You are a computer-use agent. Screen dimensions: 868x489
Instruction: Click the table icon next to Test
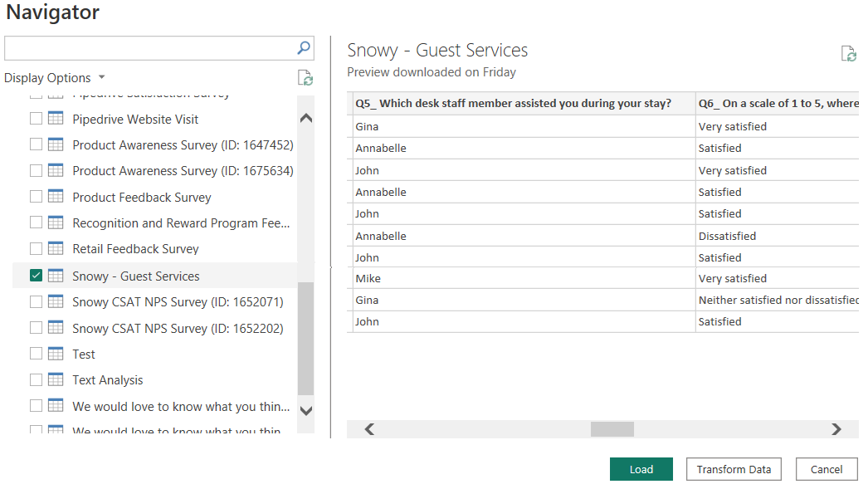56,354
